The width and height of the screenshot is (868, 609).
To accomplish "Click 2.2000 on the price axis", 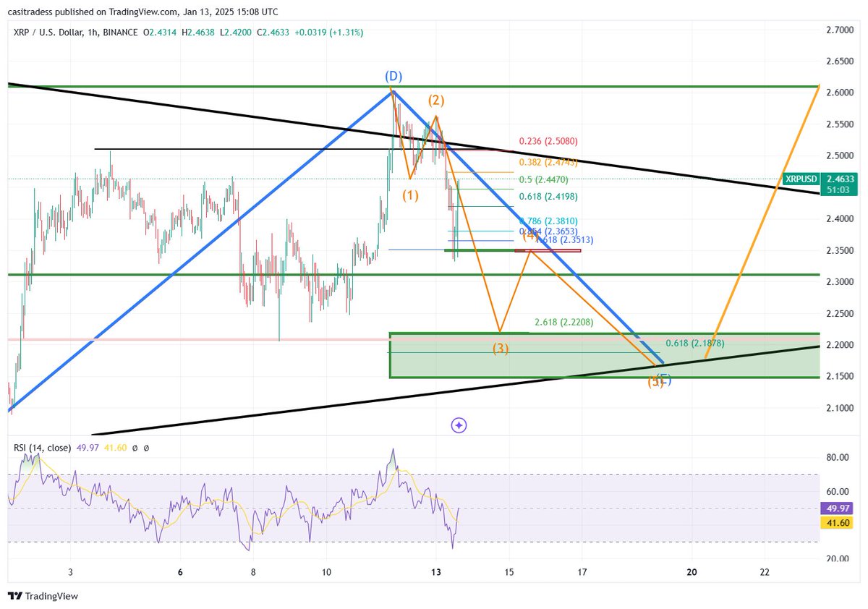I will pyautogui.click(x=839, y=345).
